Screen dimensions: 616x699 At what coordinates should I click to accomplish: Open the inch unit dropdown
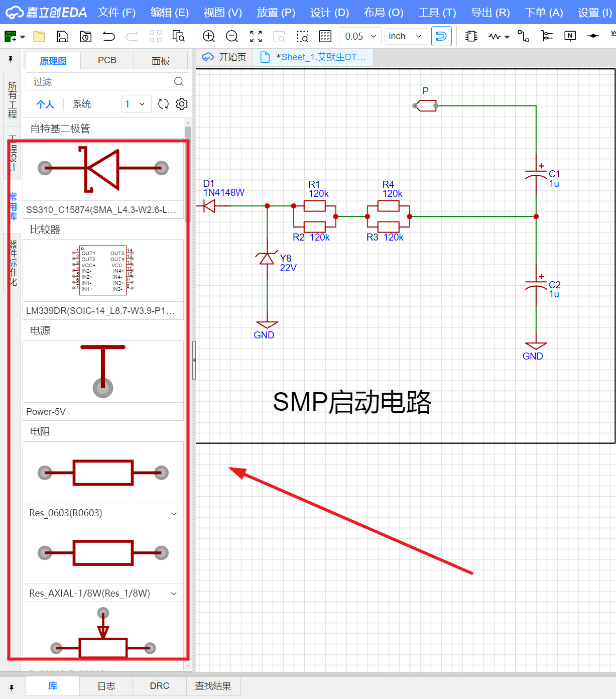click(x=406, y=36)
